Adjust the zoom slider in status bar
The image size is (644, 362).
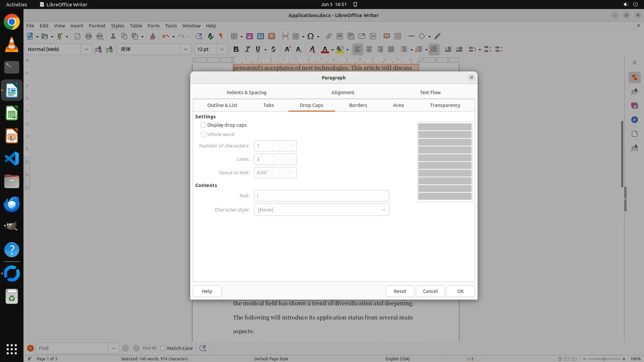point(604,359)
